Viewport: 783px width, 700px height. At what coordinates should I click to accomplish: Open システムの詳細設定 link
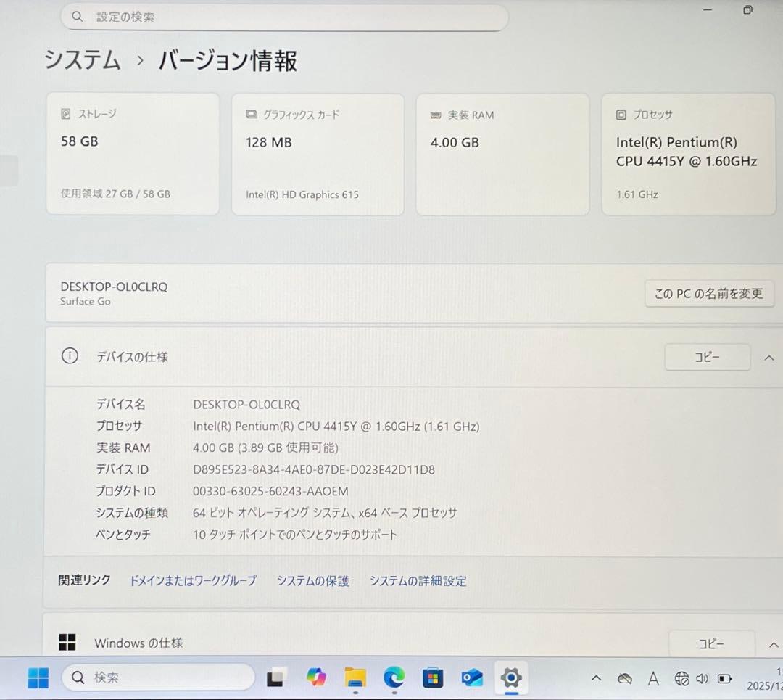418,581
